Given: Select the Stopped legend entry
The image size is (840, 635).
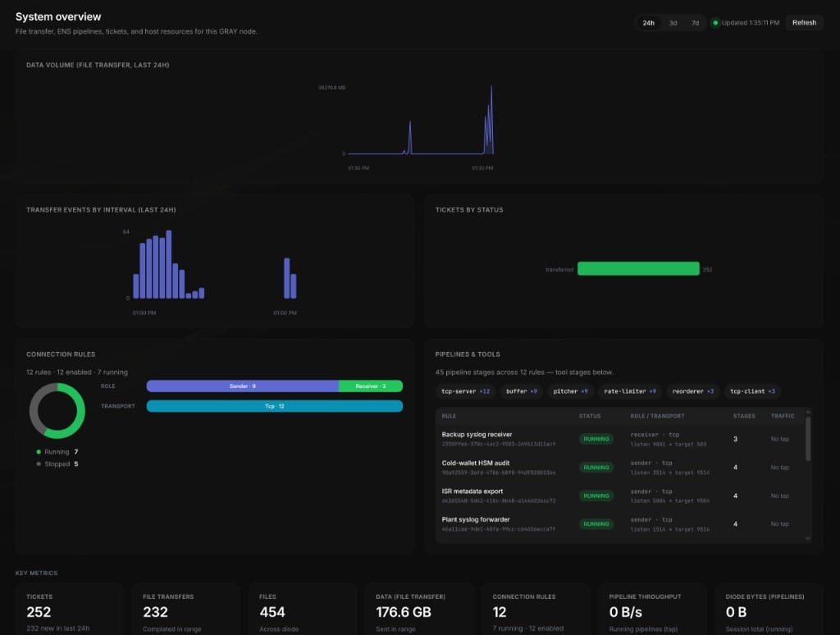Looking at the screenshot, I should [57, 464].
